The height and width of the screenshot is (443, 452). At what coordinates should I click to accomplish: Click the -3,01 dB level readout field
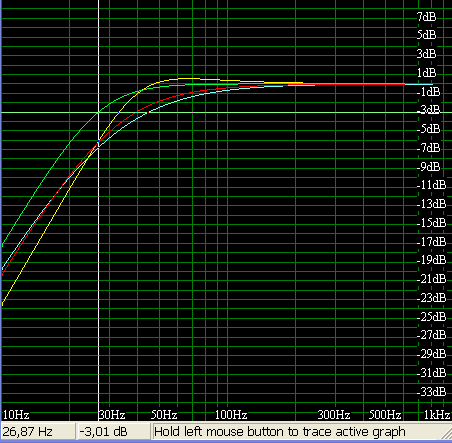click(x=113, y=432)
